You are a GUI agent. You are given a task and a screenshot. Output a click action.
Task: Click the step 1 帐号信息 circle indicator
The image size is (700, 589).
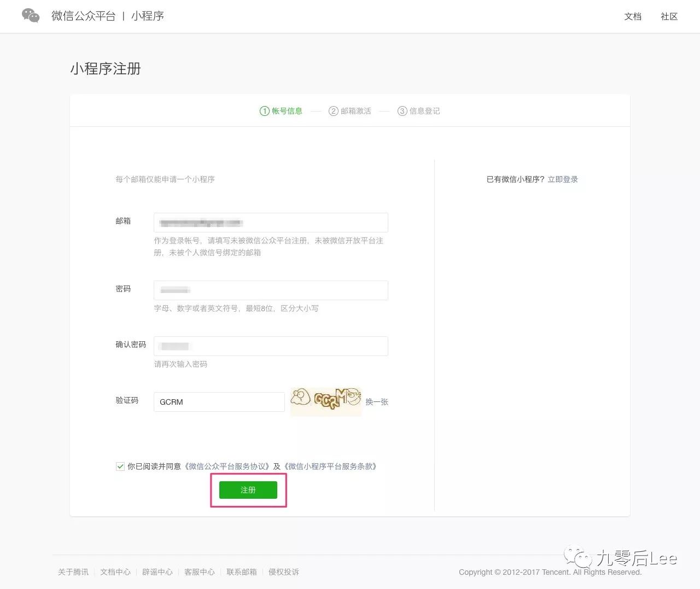tap(264, 110)
